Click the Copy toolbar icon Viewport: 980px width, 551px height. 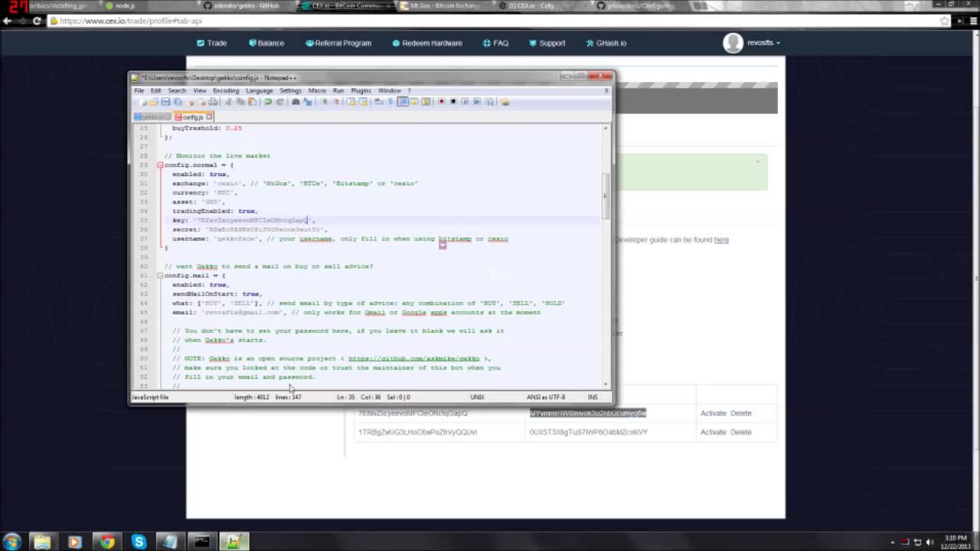[240, 102]
